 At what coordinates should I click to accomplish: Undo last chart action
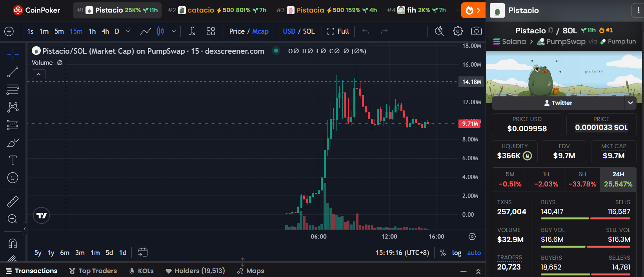click(366, 31)
